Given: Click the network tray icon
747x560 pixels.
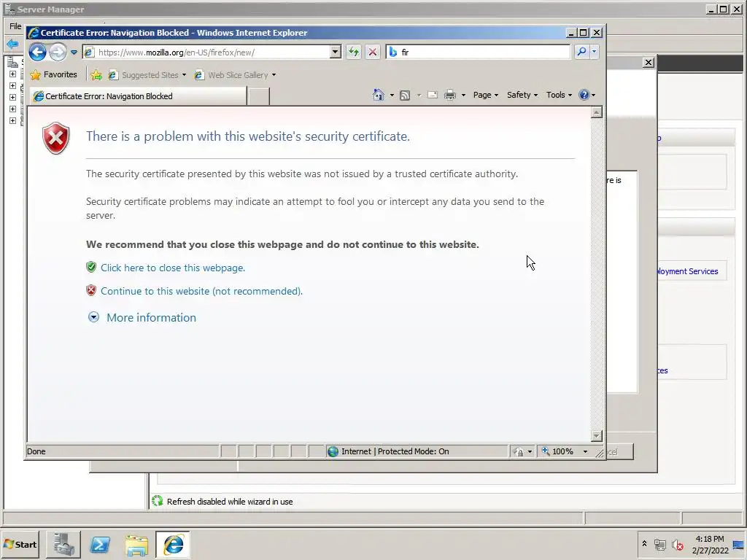Looking at the screenshot, I should pos(659,544).
